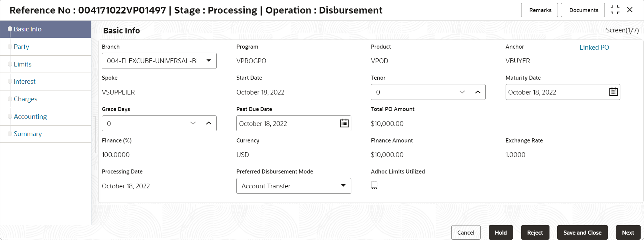Screen dimensions: 644x240
Task: Click the Finance Amount $10,000.00 value
Action: tap(387, 155)
